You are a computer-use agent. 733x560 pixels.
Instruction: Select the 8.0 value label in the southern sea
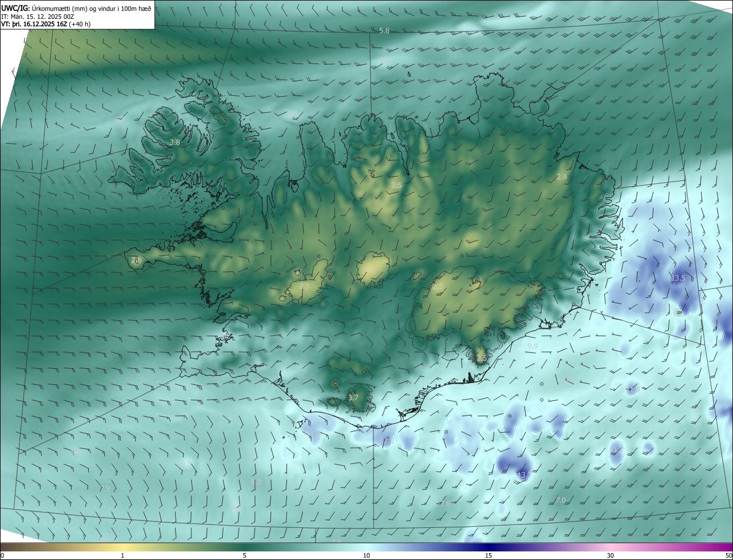(256, 482)
